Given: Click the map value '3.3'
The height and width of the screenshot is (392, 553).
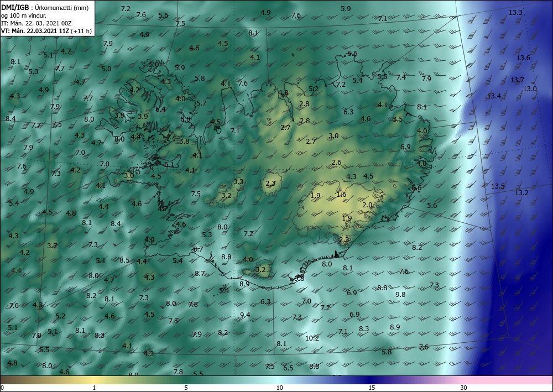Looking at the screenshot, I should (x=238, y=181).
